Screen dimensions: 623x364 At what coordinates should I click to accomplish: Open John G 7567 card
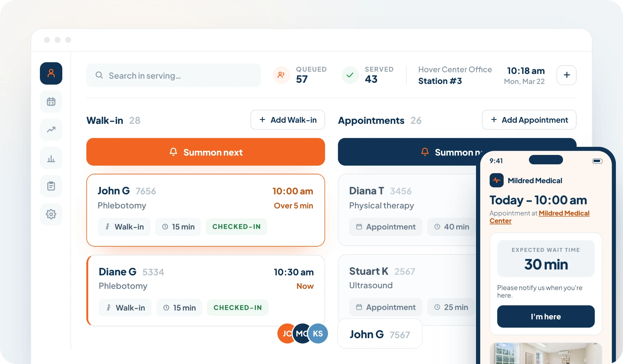click(380, 334)
